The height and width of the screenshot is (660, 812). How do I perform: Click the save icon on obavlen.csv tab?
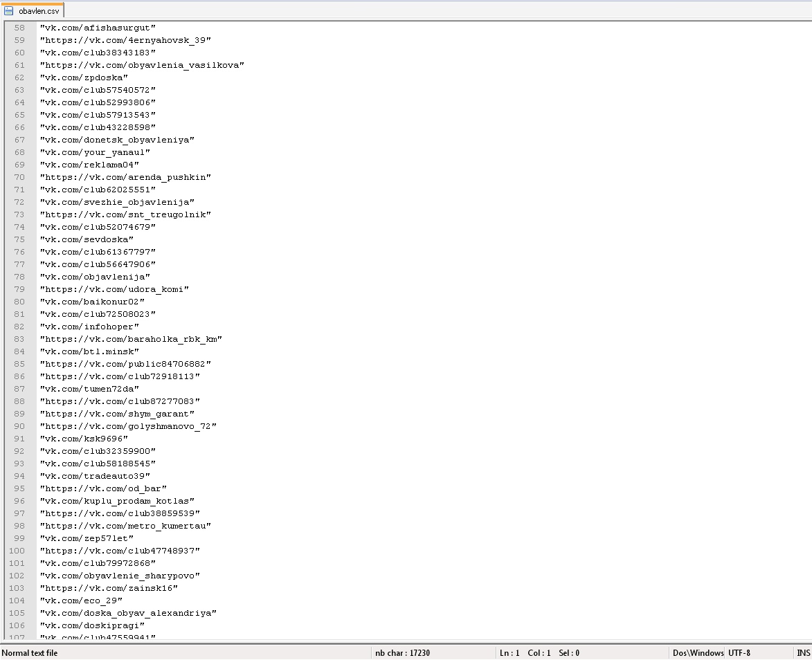pyautogui.click(x=9, y=10)
